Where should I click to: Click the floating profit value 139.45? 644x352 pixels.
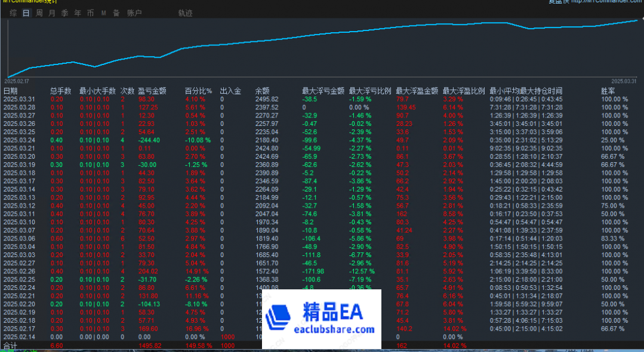pos(406,107)
